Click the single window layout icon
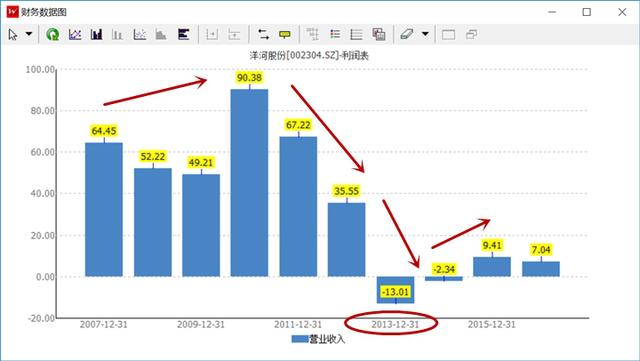 (x=448, y=35)
